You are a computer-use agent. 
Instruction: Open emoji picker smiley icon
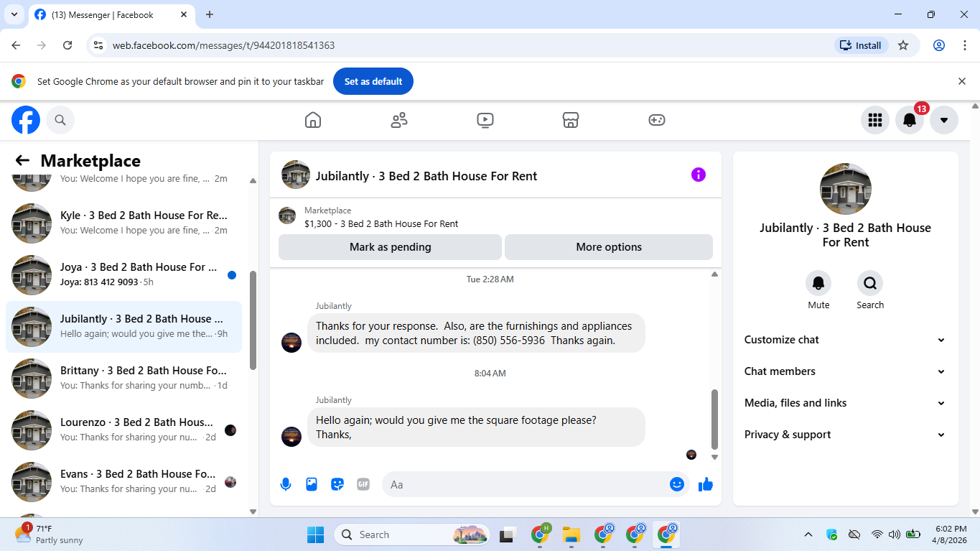point(676,484)
